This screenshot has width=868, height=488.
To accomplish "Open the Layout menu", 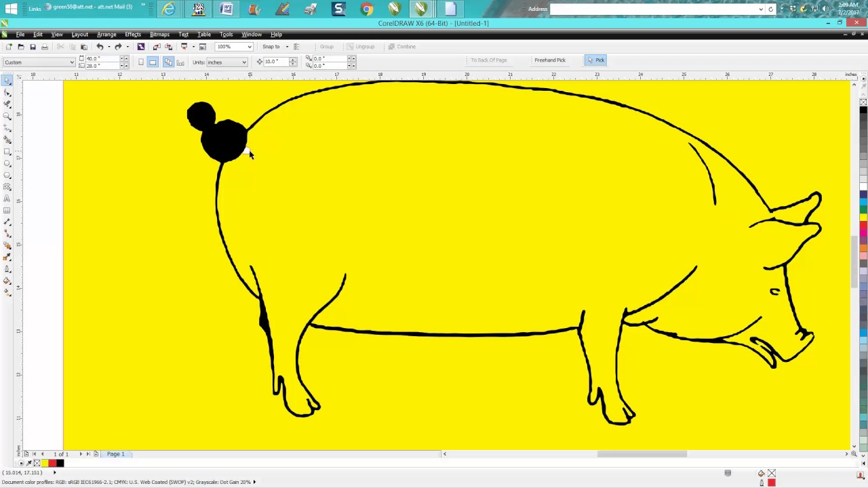I will coord(79,35).
